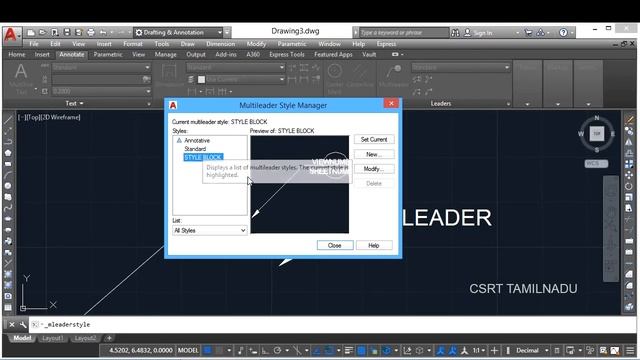Click the Help button in dialog
This screenshot has width=640, height=360.
(374, 245)
